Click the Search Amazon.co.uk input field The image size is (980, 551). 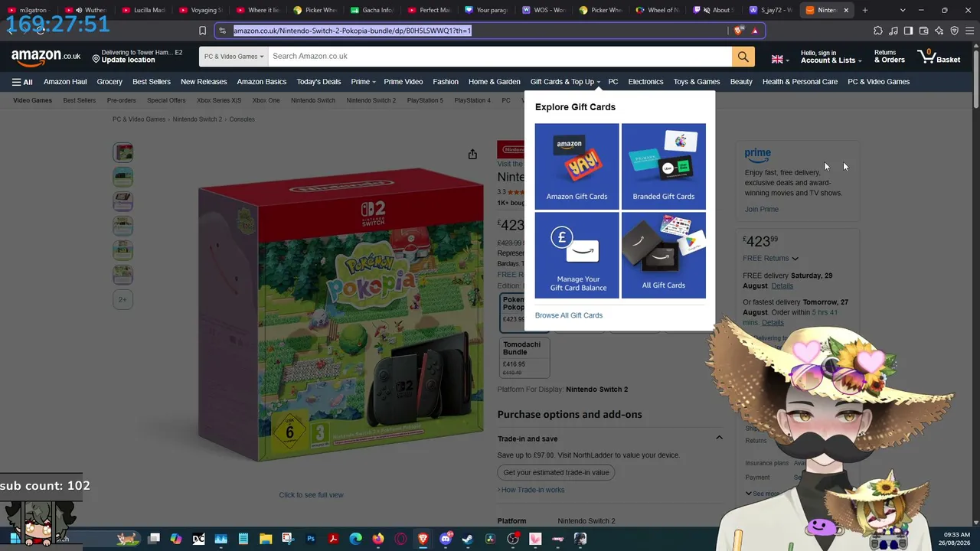(499, 57)
